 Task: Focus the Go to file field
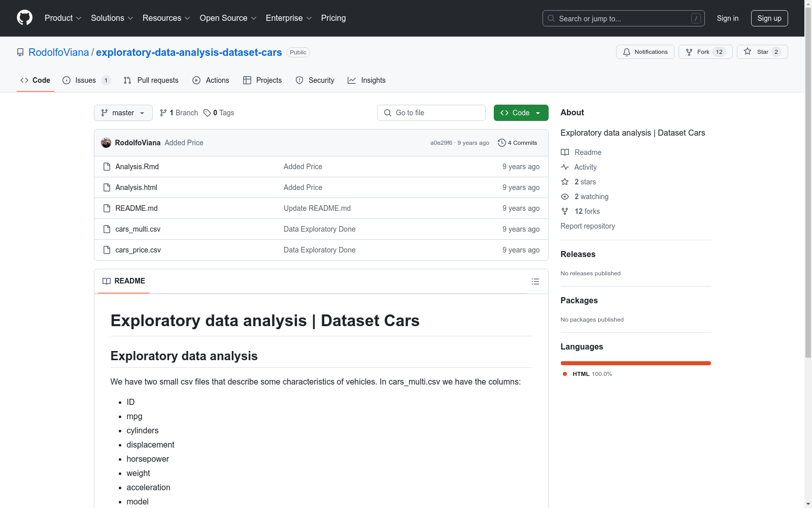431,113
